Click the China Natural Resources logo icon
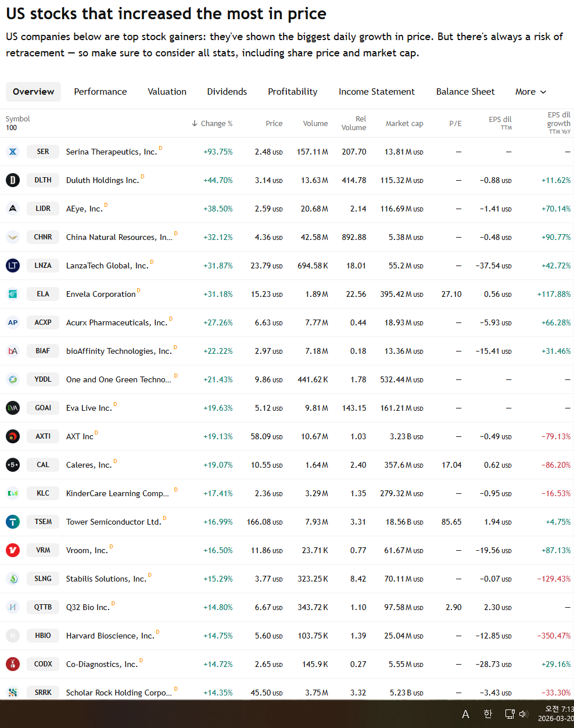The width and height of the screenshot is (574, 728). (13, 237)
